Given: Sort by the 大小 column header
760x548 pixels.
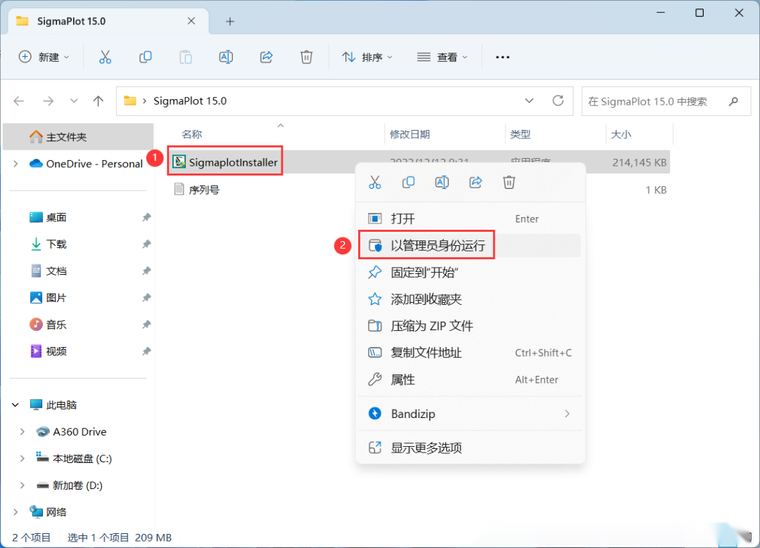Looking at the screenshot, I should (621, 134).
